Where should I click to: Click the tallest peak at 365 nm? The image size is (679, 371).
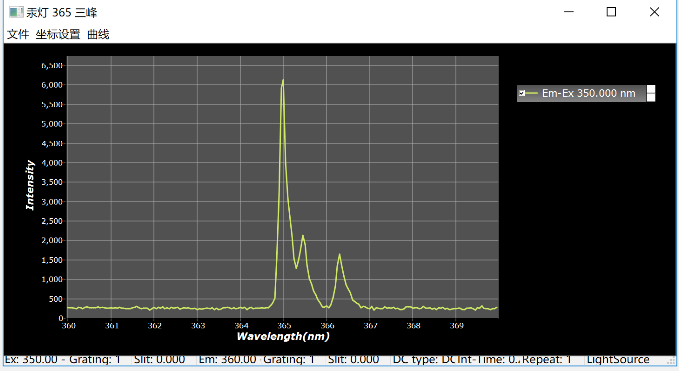pos(283,81)
